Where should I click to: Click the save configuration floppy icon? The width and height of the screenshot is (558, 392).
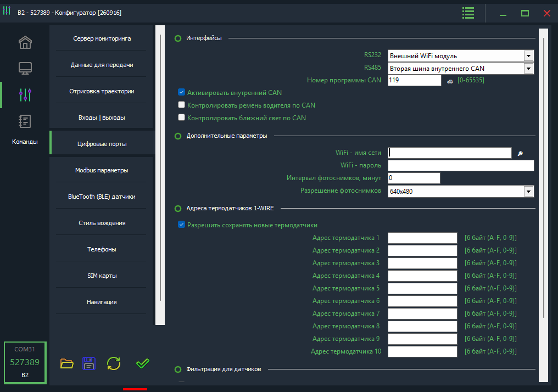(89, 363)
